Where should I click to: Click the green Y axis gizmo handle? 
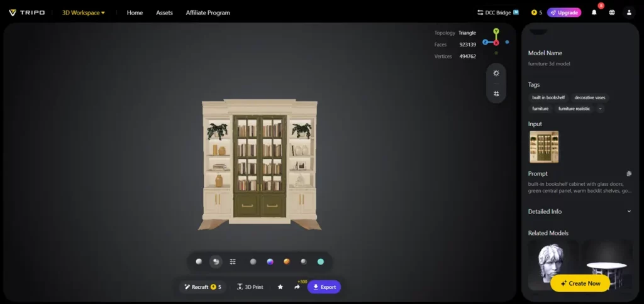496,31
